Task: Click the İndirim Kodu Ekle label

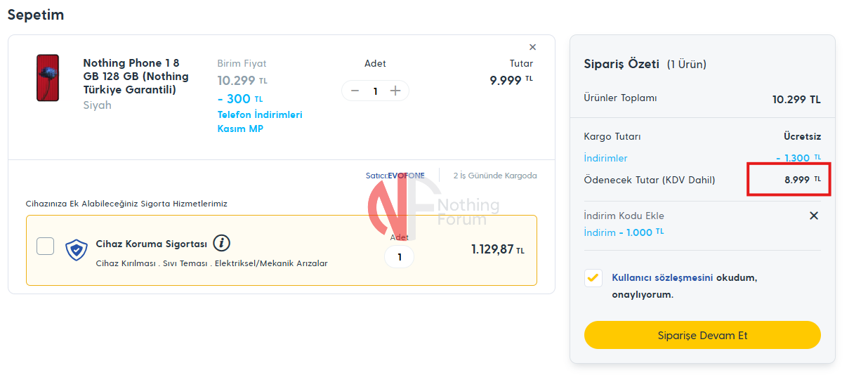Action: coord(624,216)
